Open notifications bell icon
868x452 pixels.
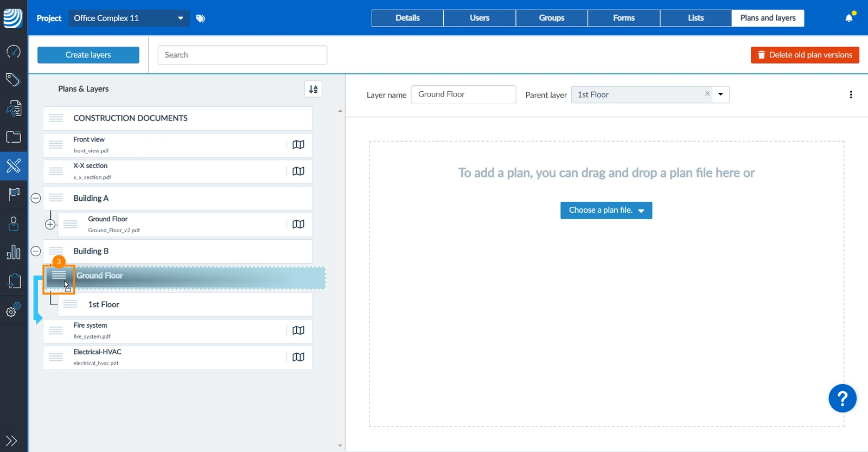tap(849, 18)
